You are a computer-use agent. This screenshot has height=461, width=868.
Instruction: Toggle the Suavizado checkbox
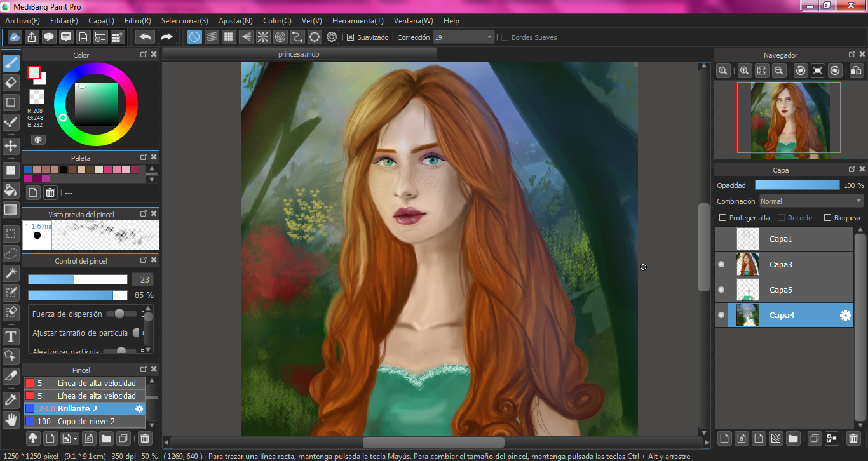click(x=350, y=37)
